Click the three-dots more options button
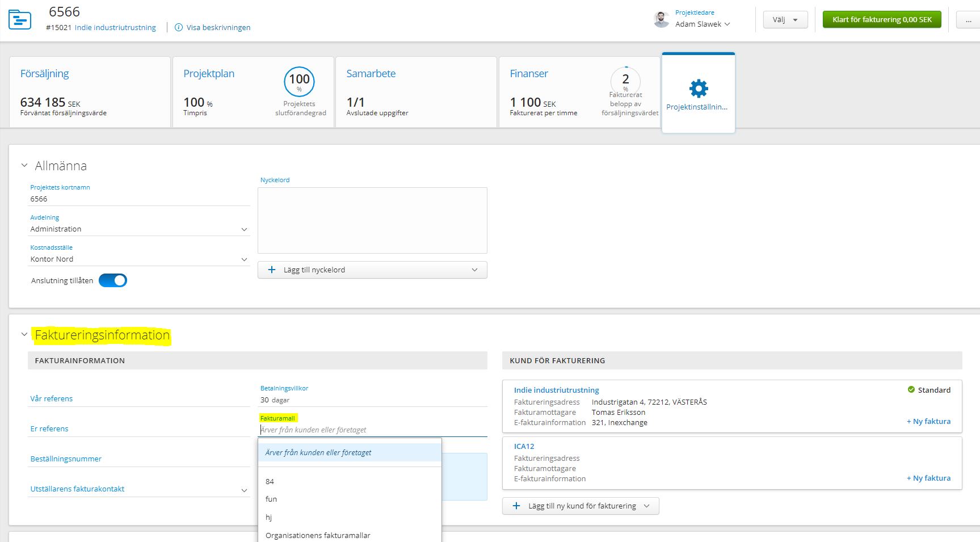The width and height of the screenshot is (980, 542). 968,20
